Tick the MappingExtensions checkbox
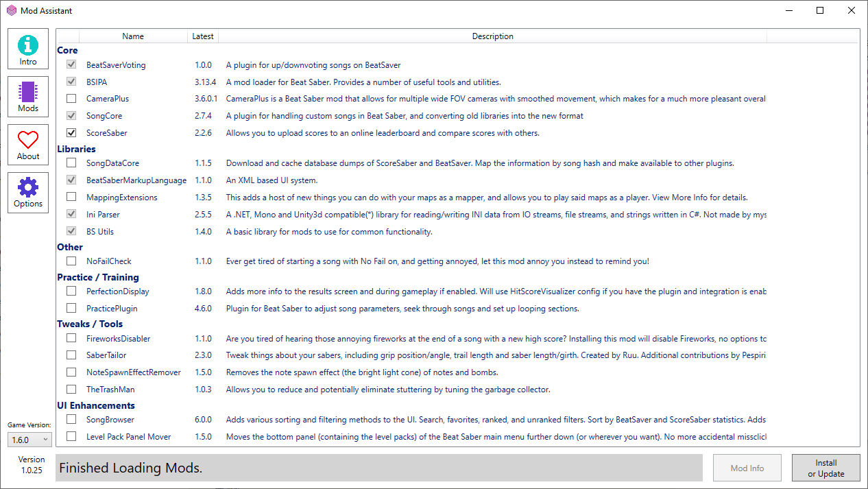Viewport: 868px width, 489px height. click(71, 198)
